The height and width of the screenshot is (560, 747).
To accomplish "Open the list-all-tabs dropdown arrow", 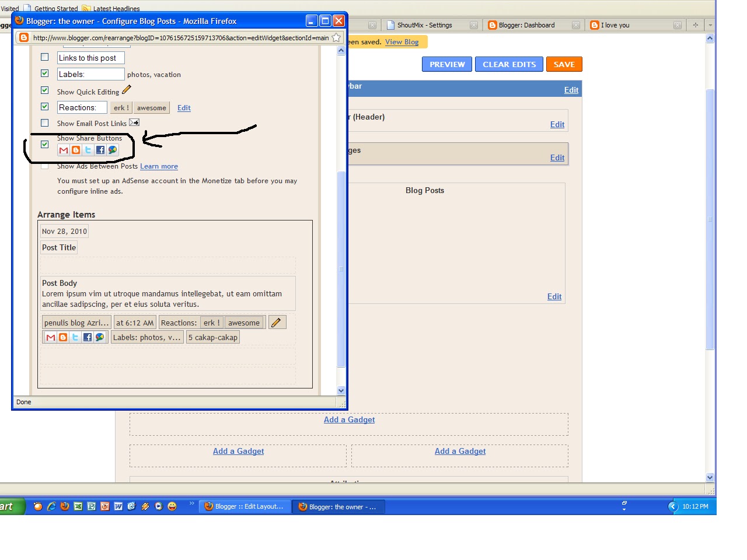I will tap(710, 25).
